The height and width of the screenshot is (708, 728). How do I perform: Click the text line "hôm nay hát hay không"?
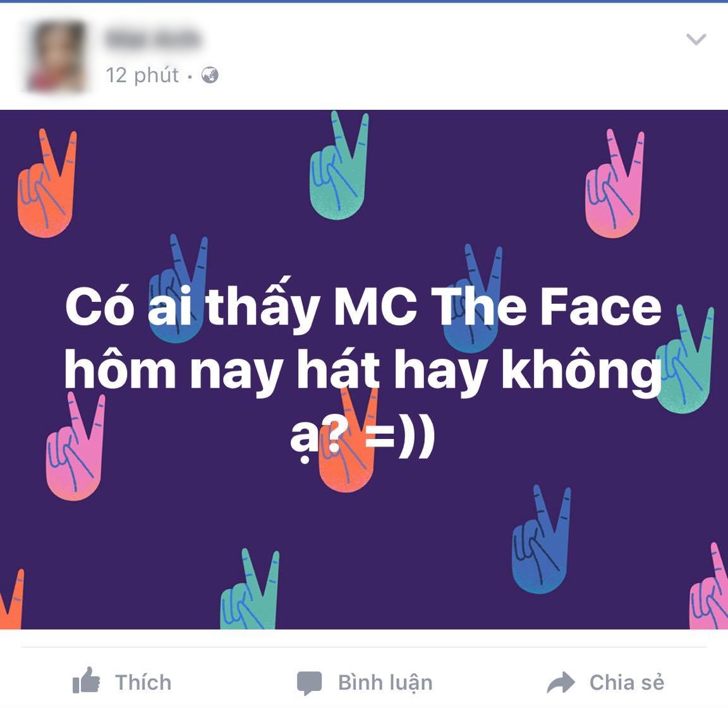click(x=363, y=372)
